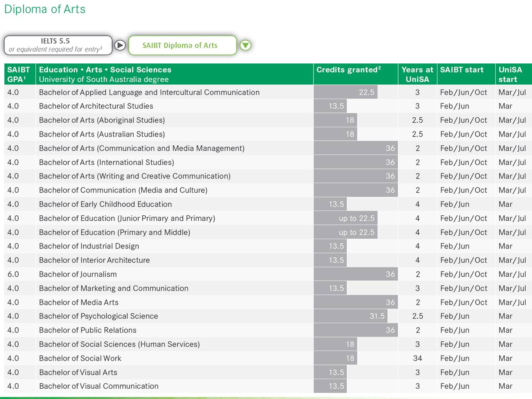
Task: Click Feb/Jun/Oct start for Interior Architecture
Action: [x=464, y=260]
